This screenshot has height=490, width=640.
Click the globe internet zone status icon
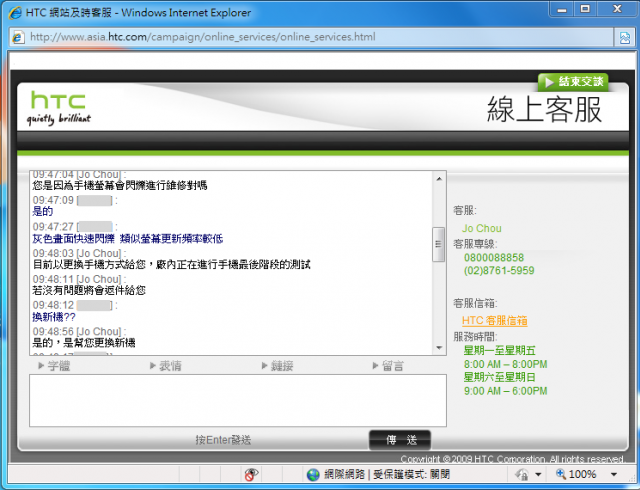coord(313,474)
